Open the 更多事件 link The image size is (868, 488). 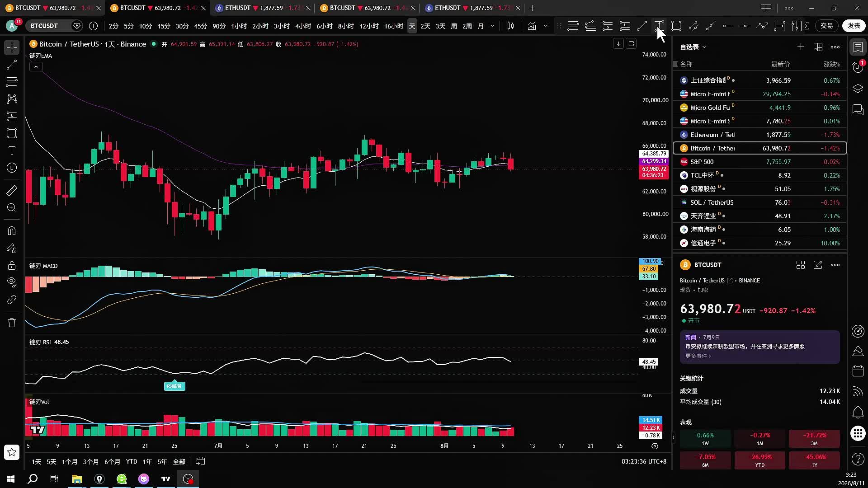tap(698, 356)
